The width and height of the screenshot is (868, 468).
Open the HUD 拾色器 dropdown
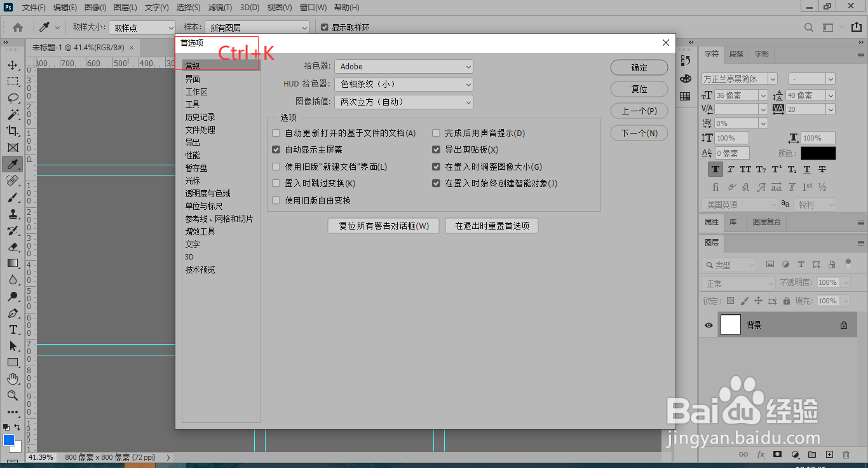pos(404,83)
